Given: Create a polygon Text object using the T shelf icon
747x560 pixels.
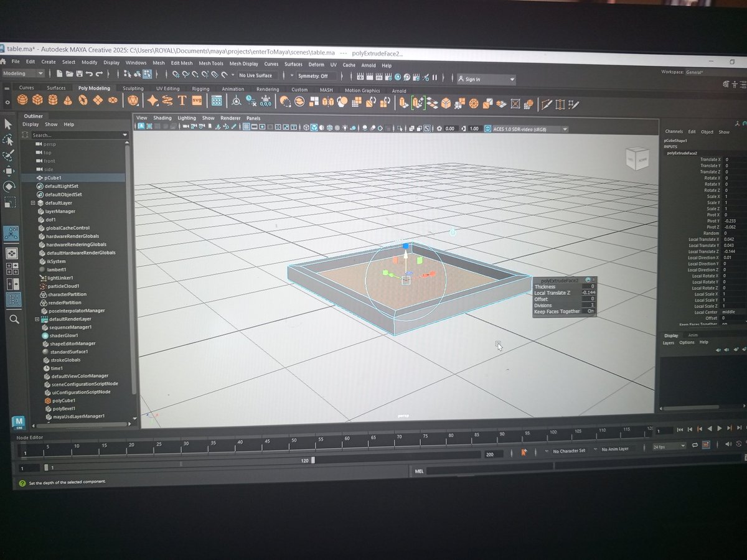Looking at the screenshot, I should 181,101.
